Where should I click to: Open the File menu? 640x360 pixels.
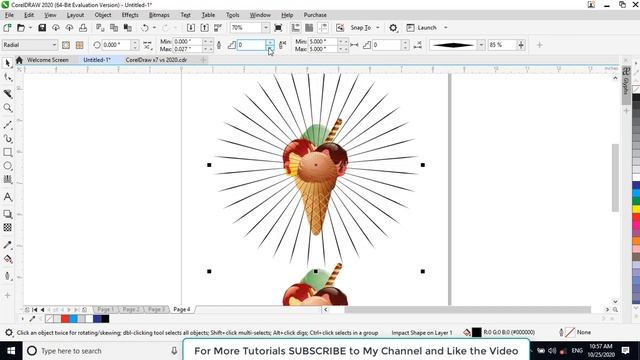[x=9, y=15]
